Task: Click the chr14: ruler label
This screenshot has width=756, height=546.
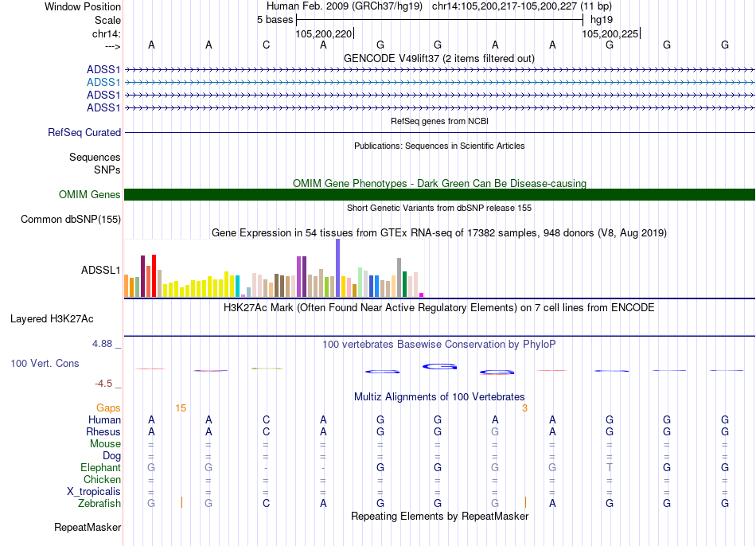Action: coord(106,33)
